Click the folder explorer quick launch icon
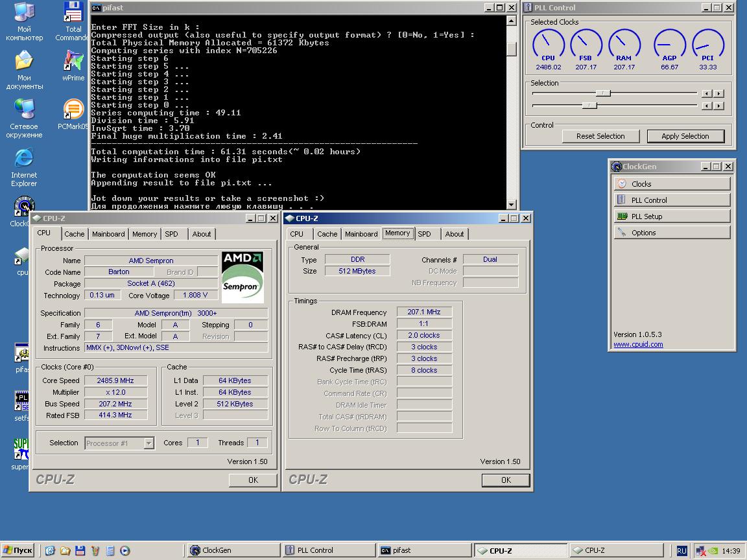Viewport: 747px width, 560px height. click(x=65, y=550)
